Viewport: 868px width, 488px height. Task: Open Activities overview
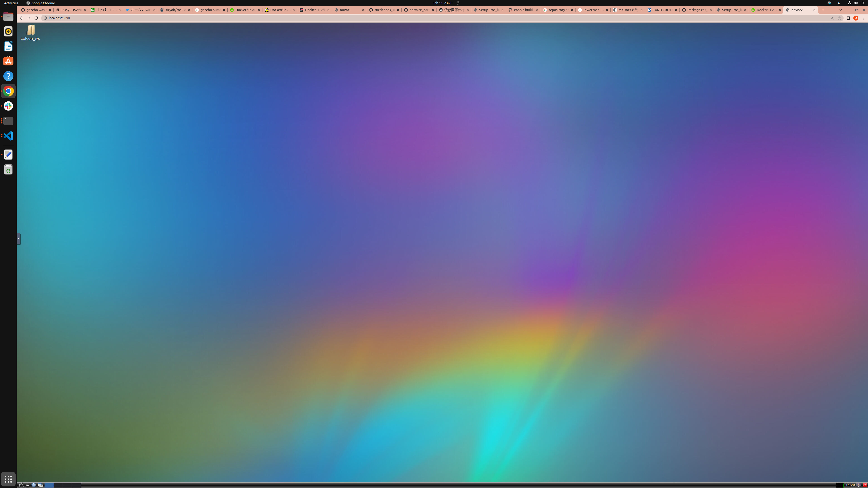pyautogui.click(x=11, y=3)
